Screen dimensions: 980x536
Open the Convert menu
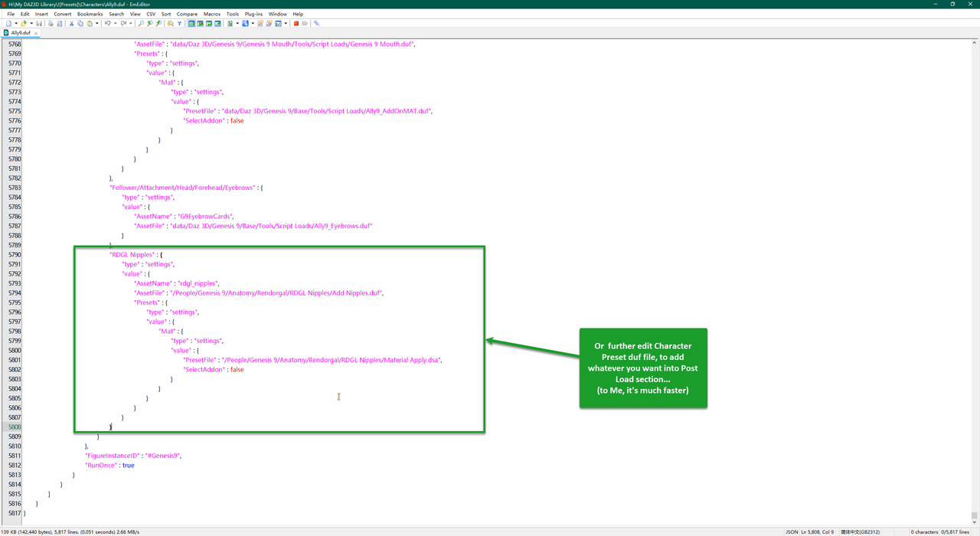(x=63, y=14)
